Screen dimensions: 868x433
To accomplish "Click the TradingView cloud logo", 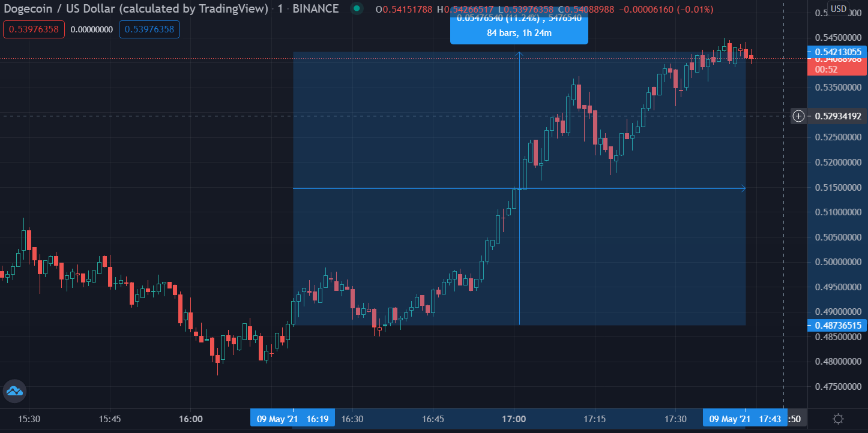I will [x=14, y=391].
